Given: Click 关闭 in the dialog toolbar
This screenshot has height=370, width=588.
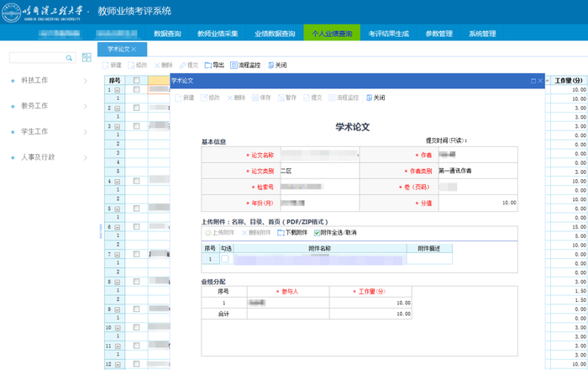Looking at the screenshot, I should click(x=375, y=98).
